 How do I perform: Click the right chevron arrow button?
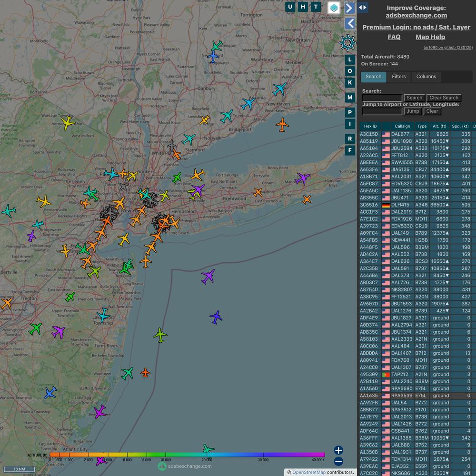(x=350, y=8)
